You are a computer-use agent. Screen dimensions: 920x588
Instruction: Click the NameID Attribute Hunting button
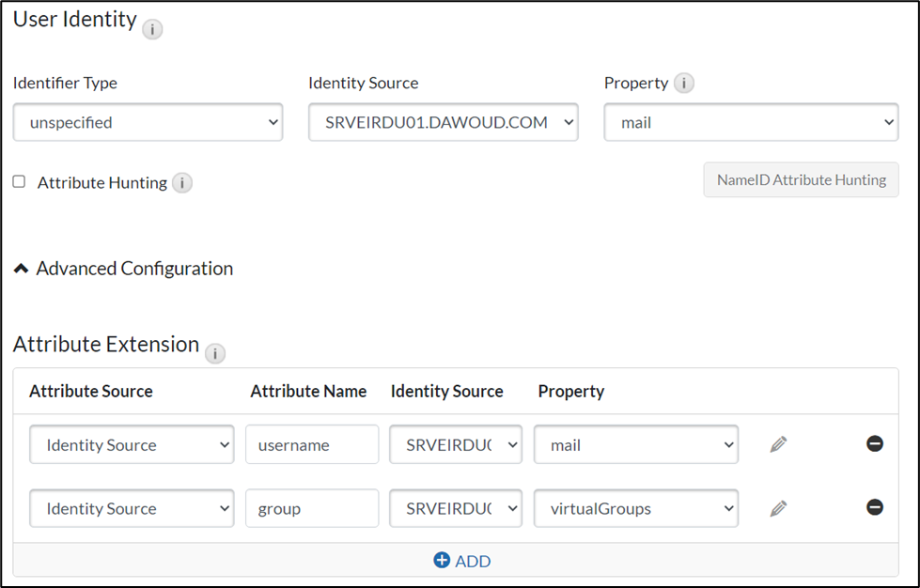click(801, 179)
